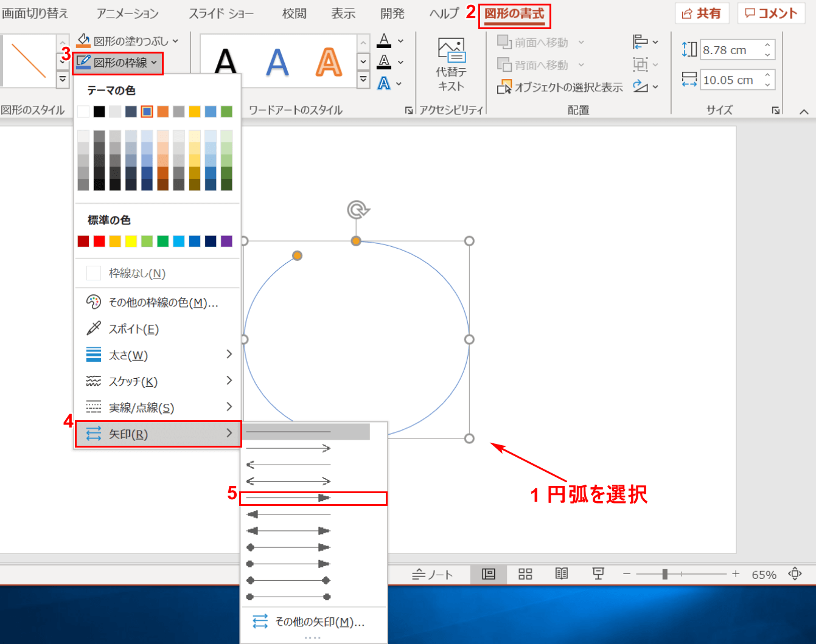Choose the orange outlined WordArt style A
This screenshot has height=644, width=816.
point(329,61)
